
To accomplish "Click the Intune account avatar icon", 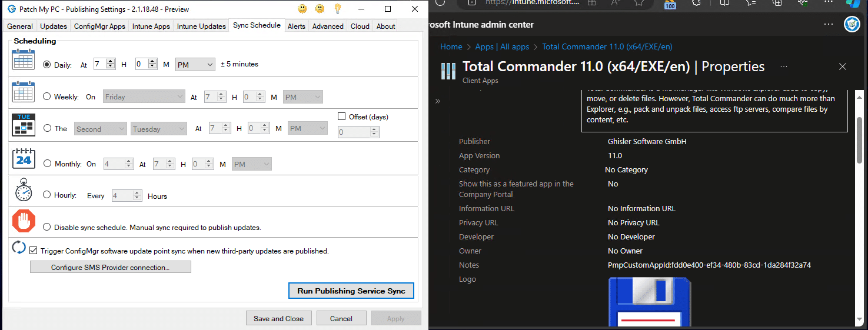I will click(852, 25).
